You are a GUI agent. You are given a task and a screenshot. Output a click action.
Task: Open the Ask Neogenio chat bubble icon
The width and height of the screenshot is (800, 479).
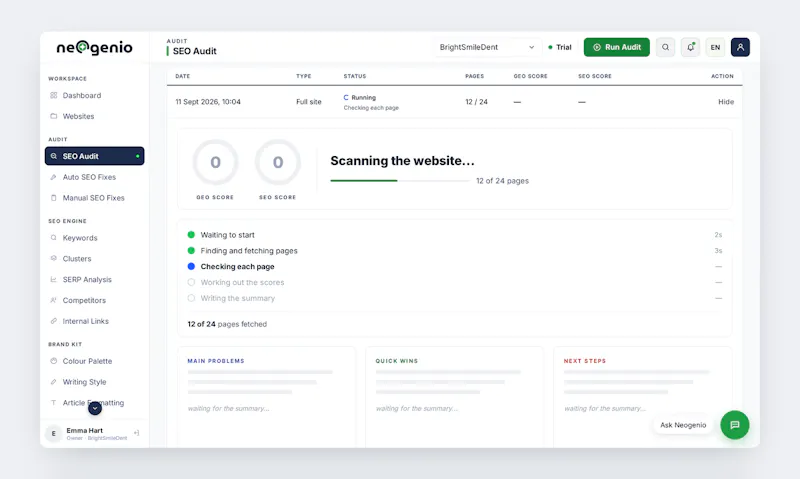[735, 425]
